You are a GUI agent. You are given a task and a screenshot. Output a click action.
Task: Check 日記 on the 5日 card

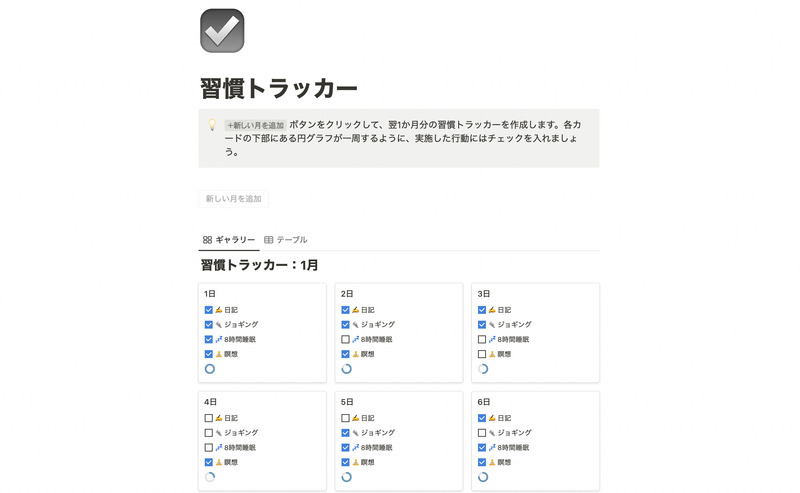(x=345, y=418)
